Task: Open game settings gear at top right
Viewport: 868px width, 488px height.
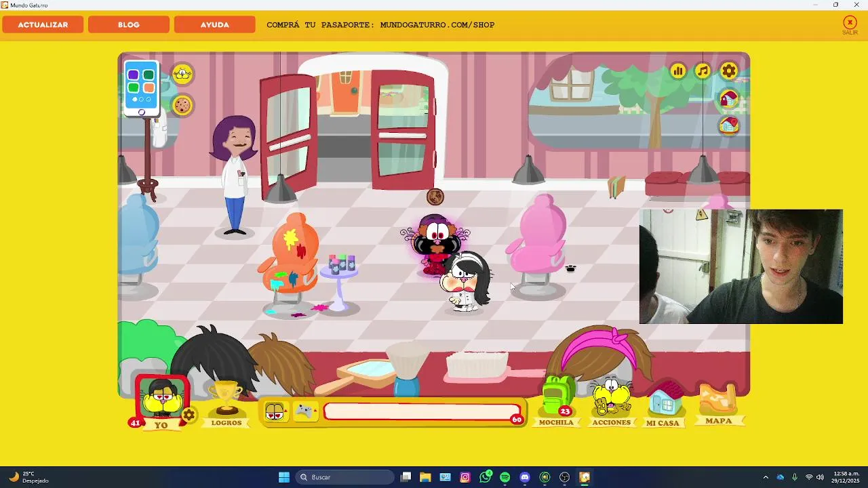Action: (729, 71)
